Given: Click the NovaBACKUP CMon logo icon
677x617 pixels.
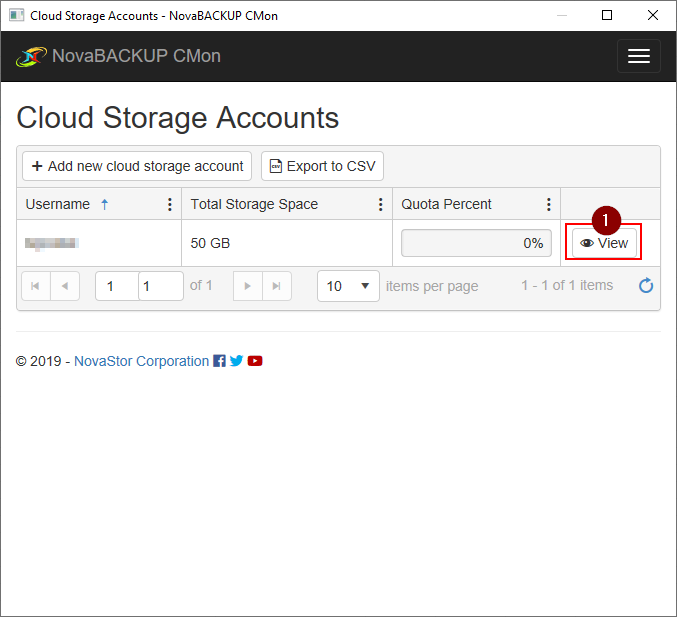Looking at the screenshot, I should click(31, 57).
